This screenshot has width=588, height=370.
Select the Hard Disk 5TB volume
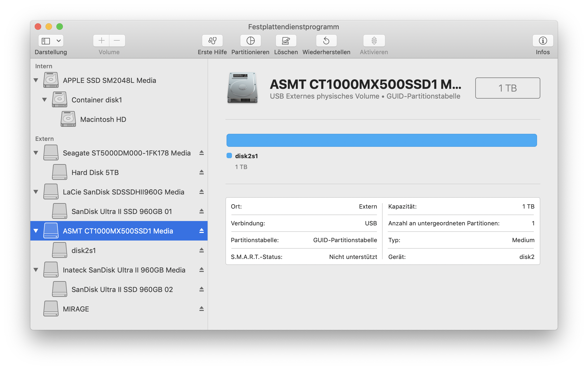[x=119, y=172]
